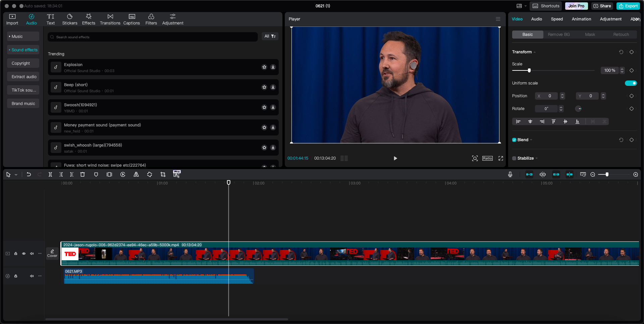Click the zoom-to-fit magnifier icon under the Player
The height and width of the screenshot is (324, 644).
click(475, 158)
